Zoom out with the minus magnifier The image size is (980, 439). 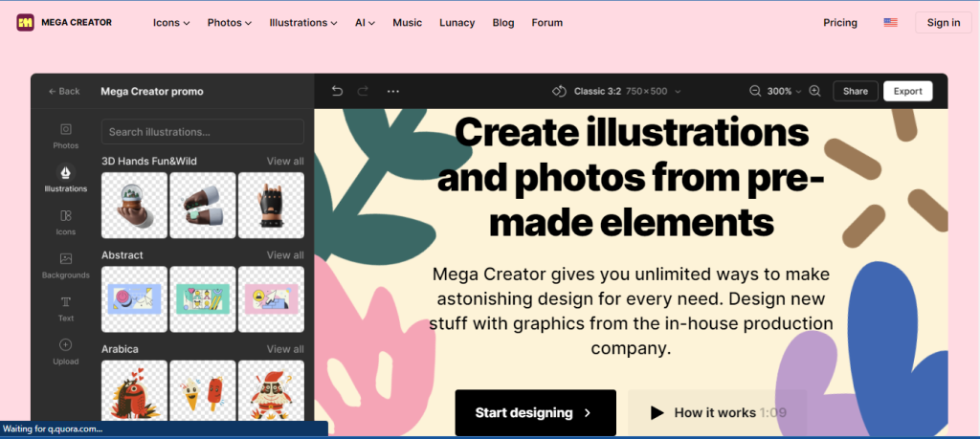click(x=756, y=91)
